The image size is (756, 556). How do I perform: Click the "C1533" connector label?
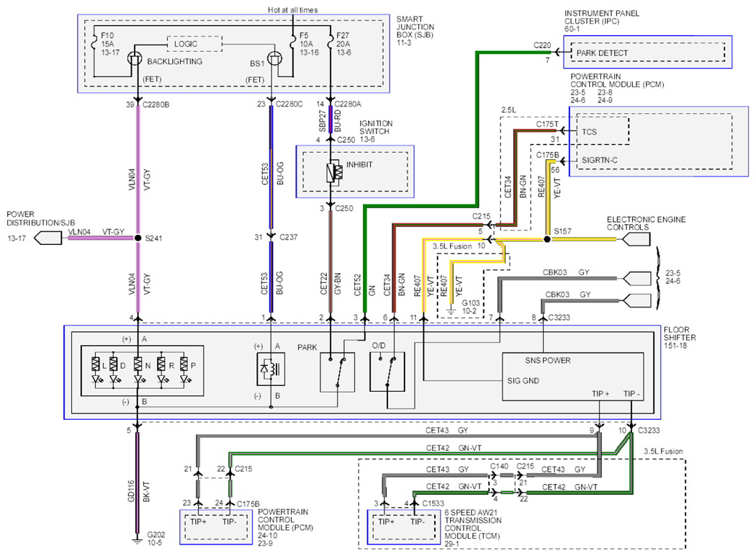433,503
